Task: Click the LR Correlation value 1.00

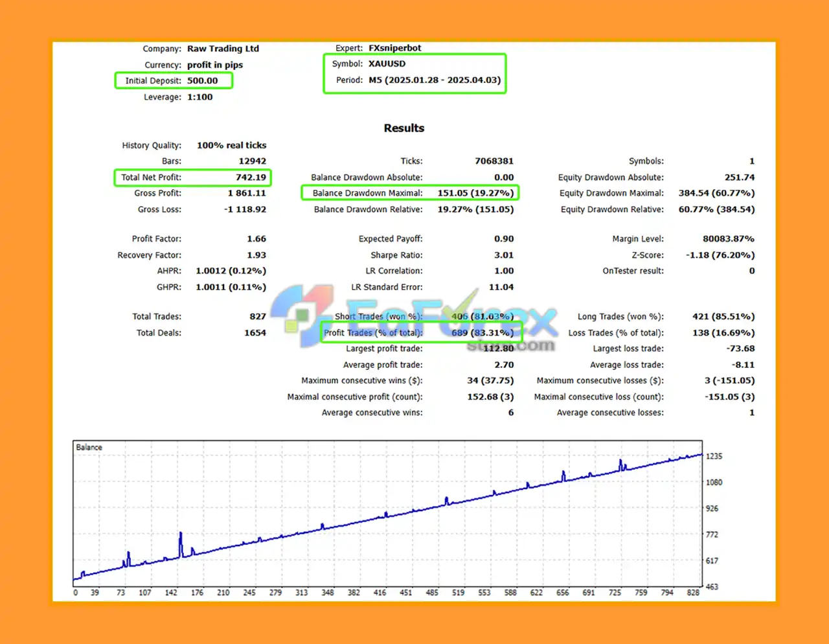Action: [x=504, y=271]
